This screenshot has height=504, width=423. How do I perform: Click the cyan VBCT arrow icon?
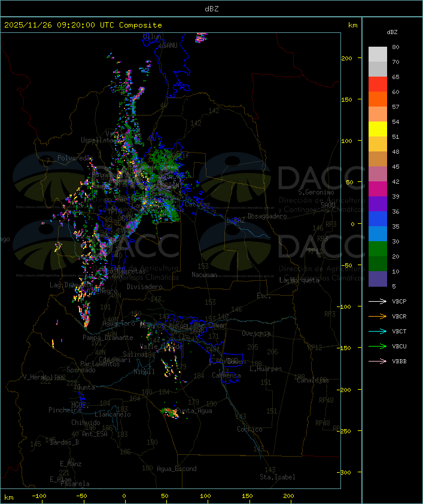tap(378, 332)
